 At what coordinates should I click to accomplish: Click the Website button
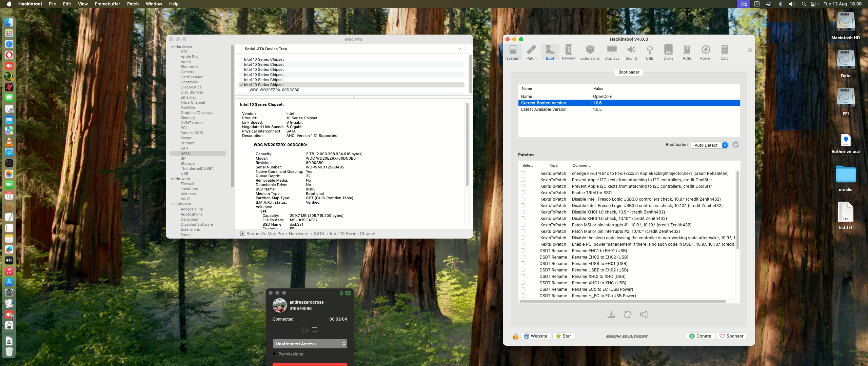pyautogui.click(x=536, y=336)
